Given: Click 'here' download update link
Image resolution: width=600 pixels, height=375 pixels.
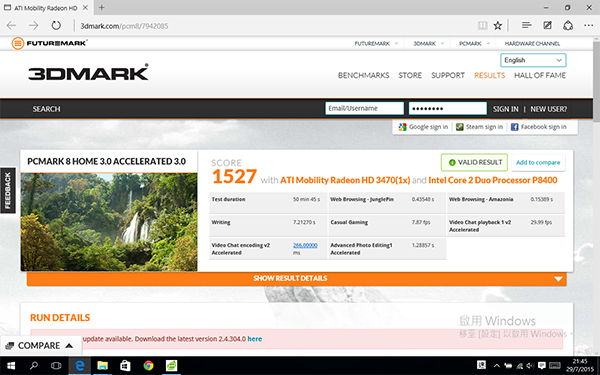Looking at the screenshot, I should coord(254,339).
